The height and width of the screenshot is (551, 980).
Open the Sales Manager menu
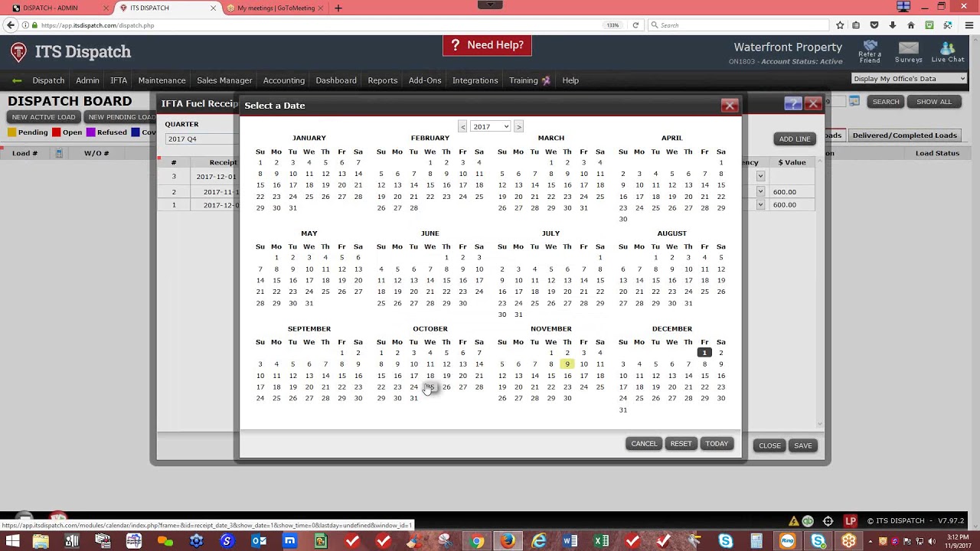224,80
